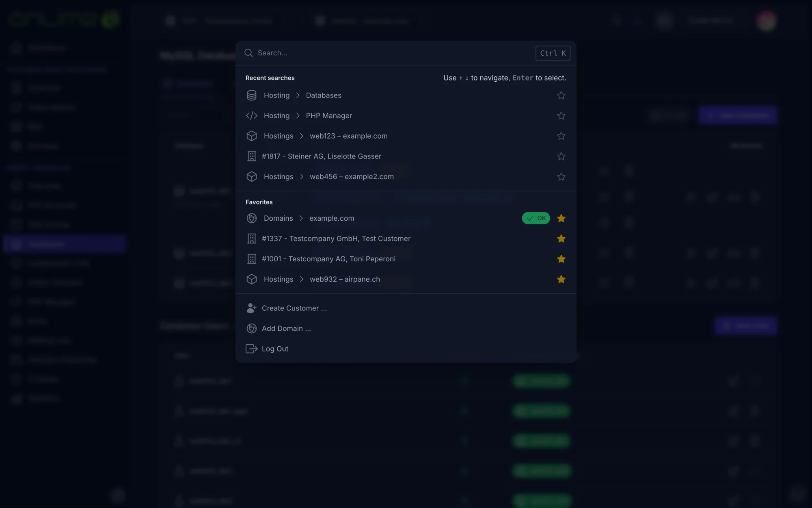Click the building icon for #1817 Steiner AG

coord(252,156)
